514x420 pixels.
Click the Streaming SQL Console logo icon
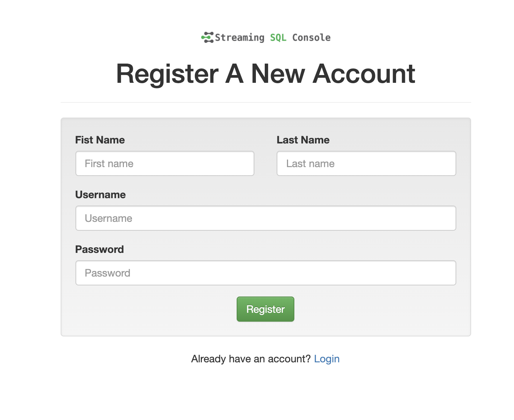(x=207, y=37)
